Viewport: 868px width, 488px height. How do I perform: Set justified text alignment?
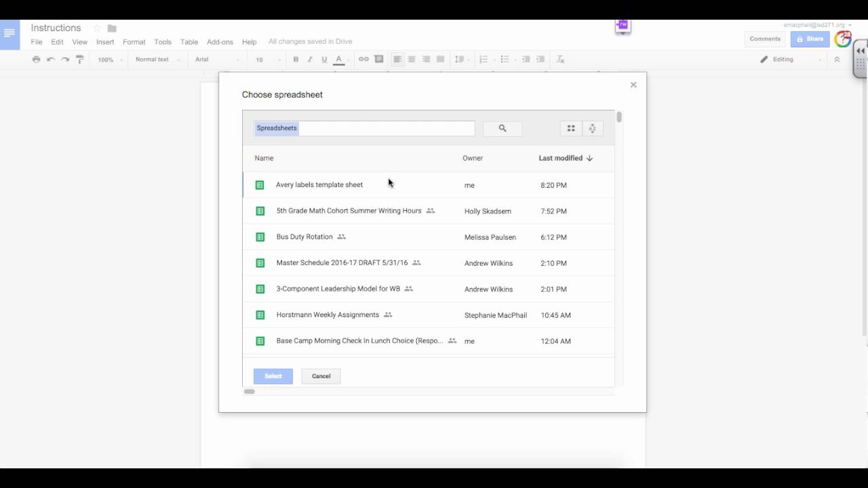pyautogui.click(x=440, y=60)
